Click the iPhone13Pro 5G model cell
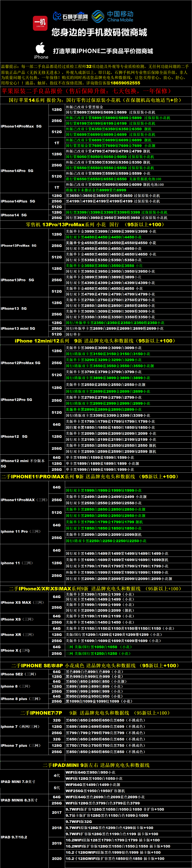 coord(24,280)
